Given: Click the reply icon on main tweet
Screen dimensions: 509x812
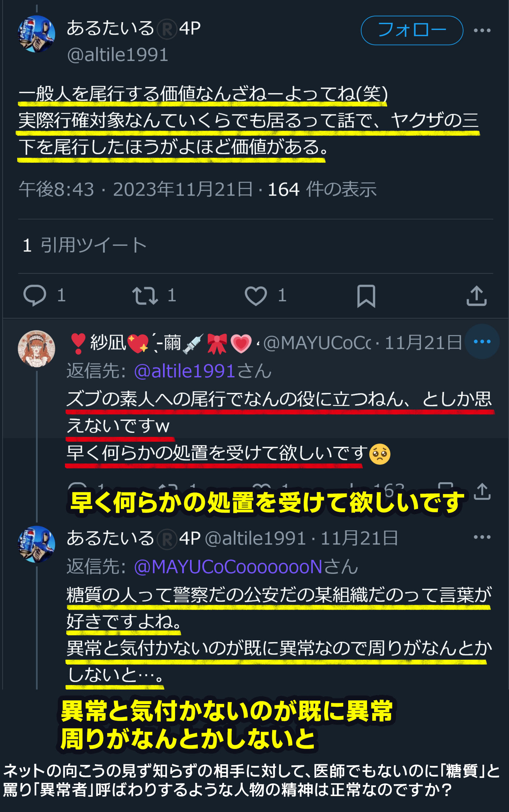Looking at the screenshot, I should (35, 296).
